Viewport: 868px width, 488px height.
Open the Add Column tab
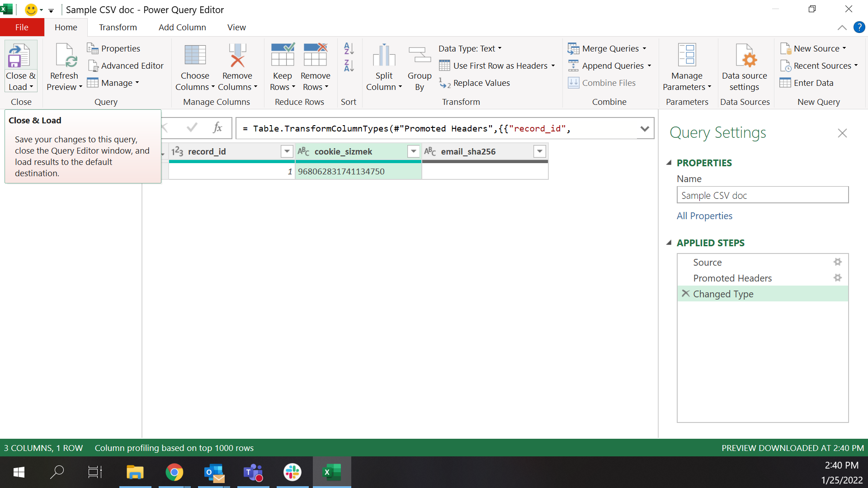[x=182, y=27]
